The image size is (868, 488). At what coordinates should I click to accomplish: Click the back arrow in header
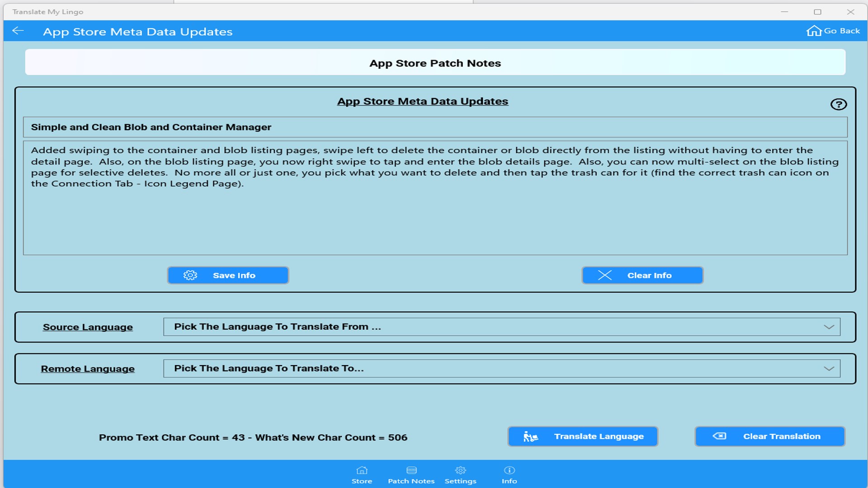tap(18, 31)
